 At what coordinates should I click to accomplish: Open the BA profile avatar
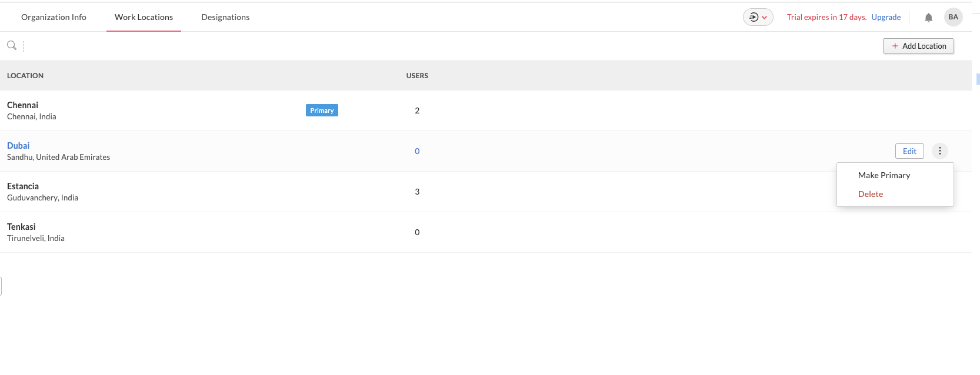click(x=953, y=17)
